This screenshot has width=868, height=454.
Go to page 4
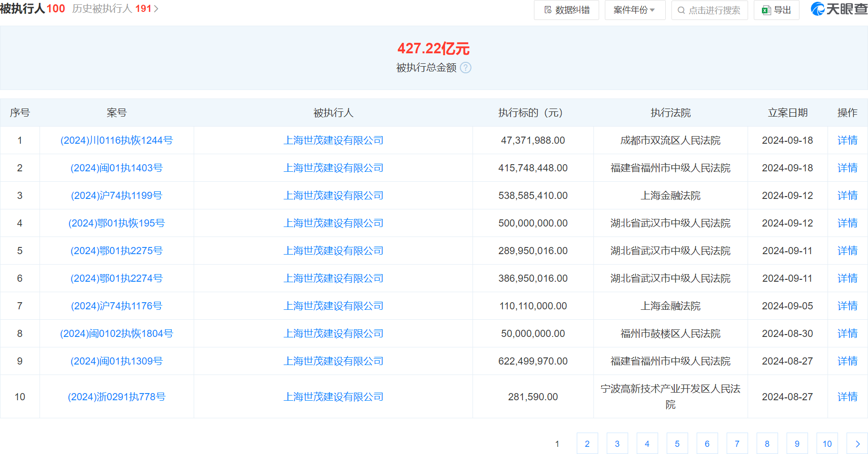coord(647,444)
